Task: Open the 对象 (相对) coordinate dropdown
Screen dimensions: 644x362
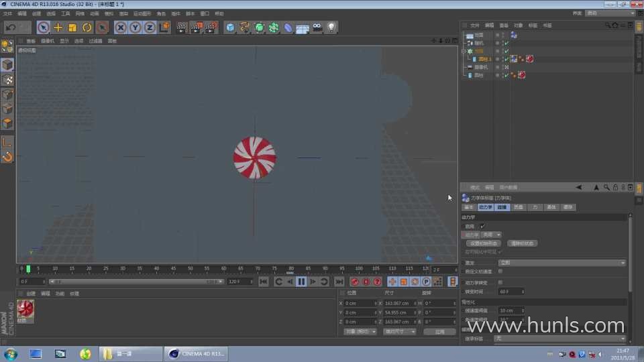Action: 360,332
